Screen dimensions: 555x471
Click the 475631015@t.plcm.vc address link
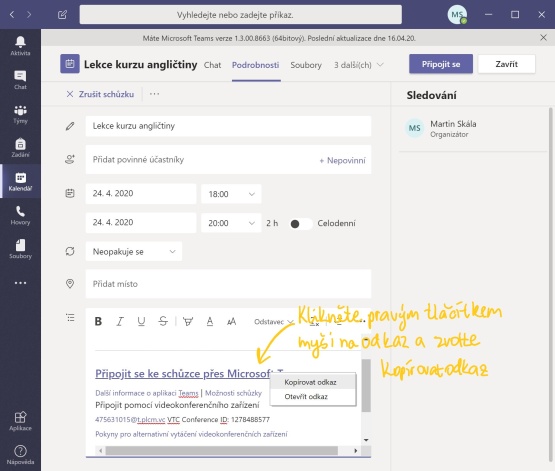point(130,420)
